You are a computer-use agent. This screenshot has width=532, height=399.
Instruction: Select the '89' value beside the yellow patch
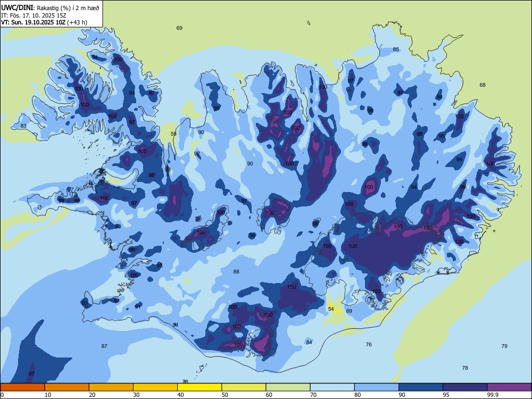coord(349,311)
